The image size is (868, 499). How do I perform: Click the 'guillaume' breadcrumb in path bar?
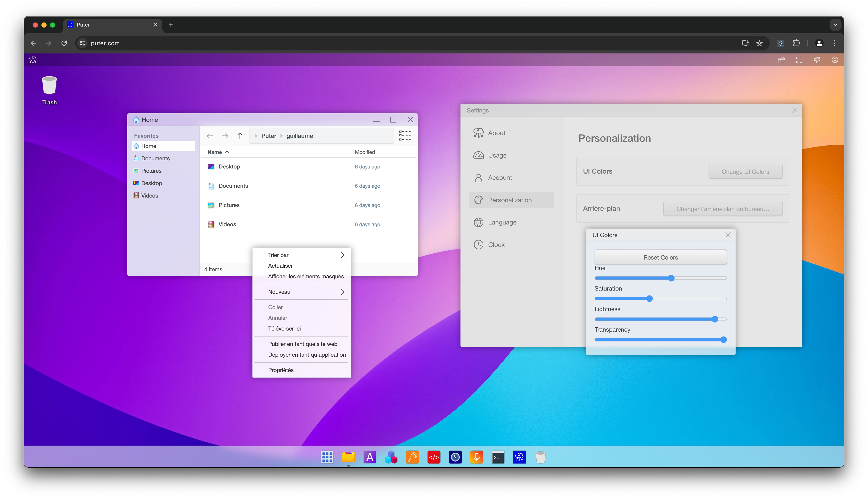point(299,136)
